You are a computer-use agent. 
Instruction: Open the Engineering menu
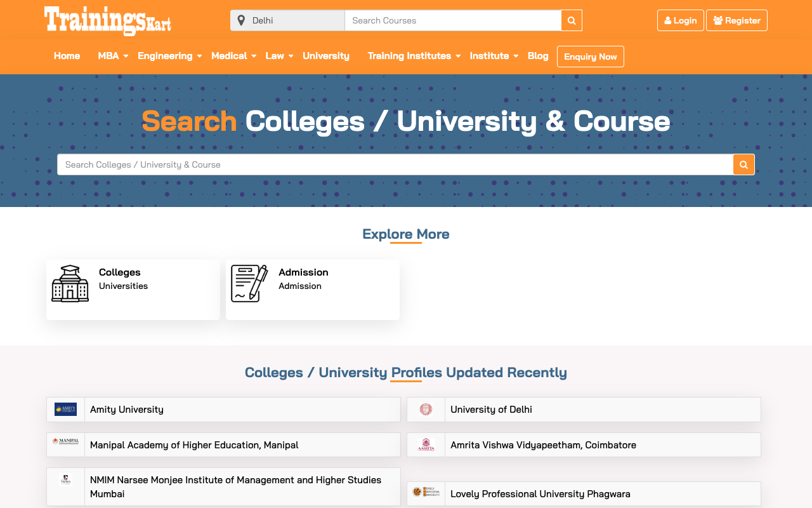(x=165, y=56)
